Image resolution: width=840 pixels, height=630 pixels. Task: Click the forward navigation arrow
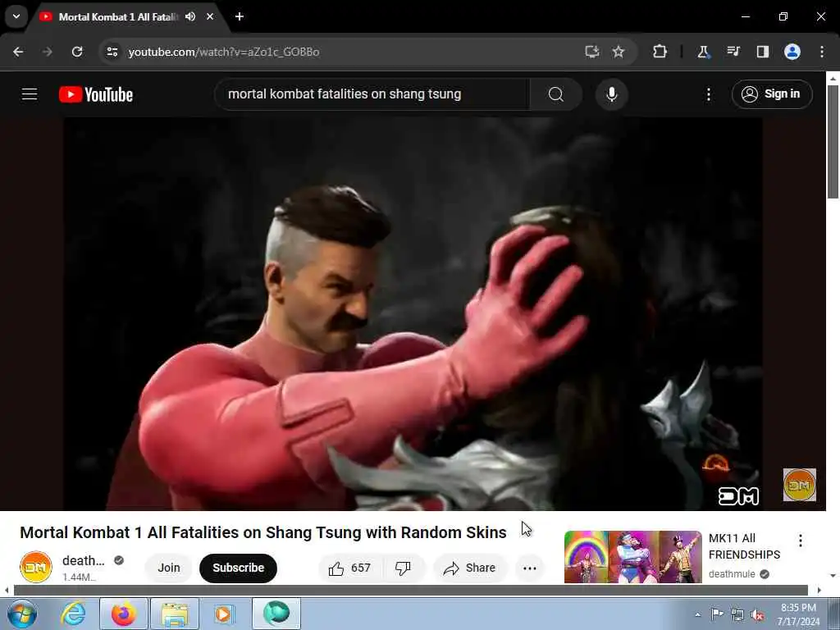point(47,52)
